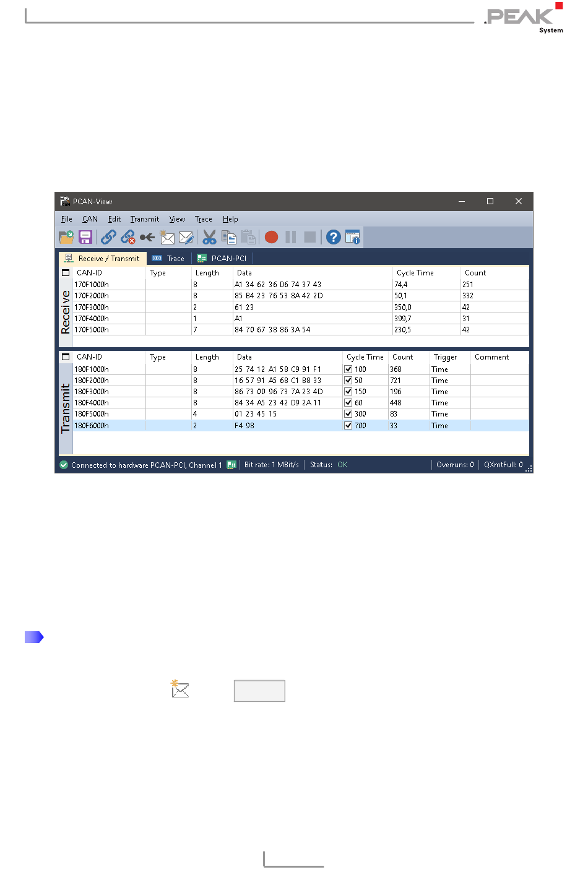
Task: Click Bit rate: 1 MBit/s in status bar
Action: [x=272, y=465]
